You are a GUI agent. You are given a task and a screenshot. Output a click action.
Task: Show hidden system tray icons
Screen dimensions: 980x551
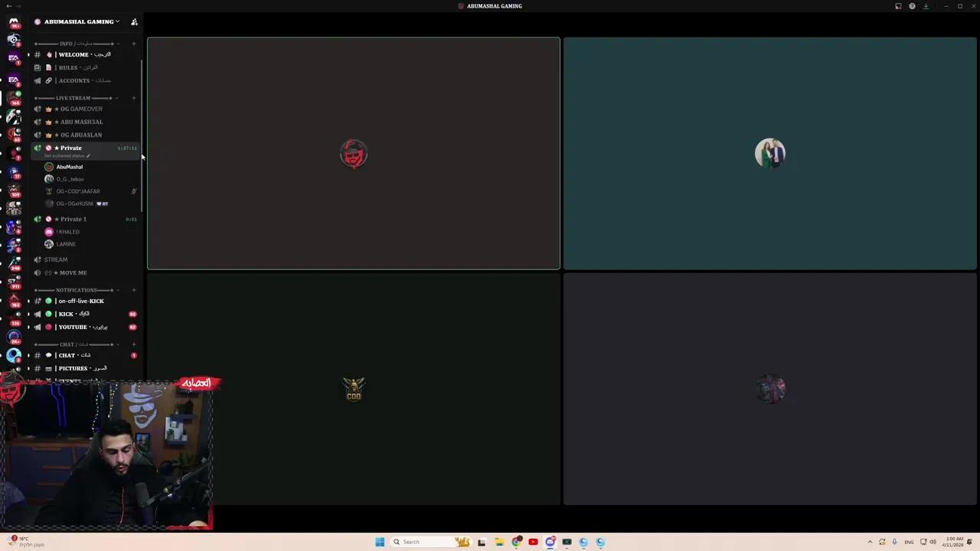[870, 542]
